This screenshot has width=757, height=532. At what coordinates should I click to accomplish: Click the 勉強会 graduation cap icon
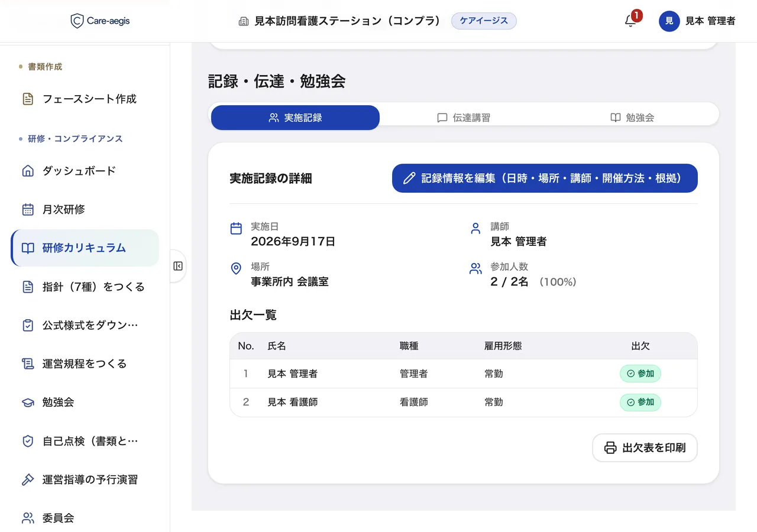click(28, 403)
